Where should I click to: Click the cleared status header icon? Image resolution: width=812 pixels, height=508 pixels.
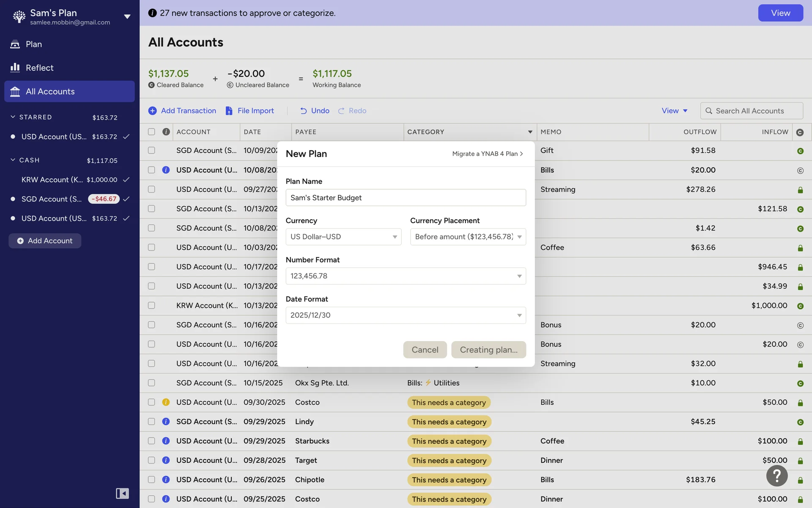pos(800,132)
